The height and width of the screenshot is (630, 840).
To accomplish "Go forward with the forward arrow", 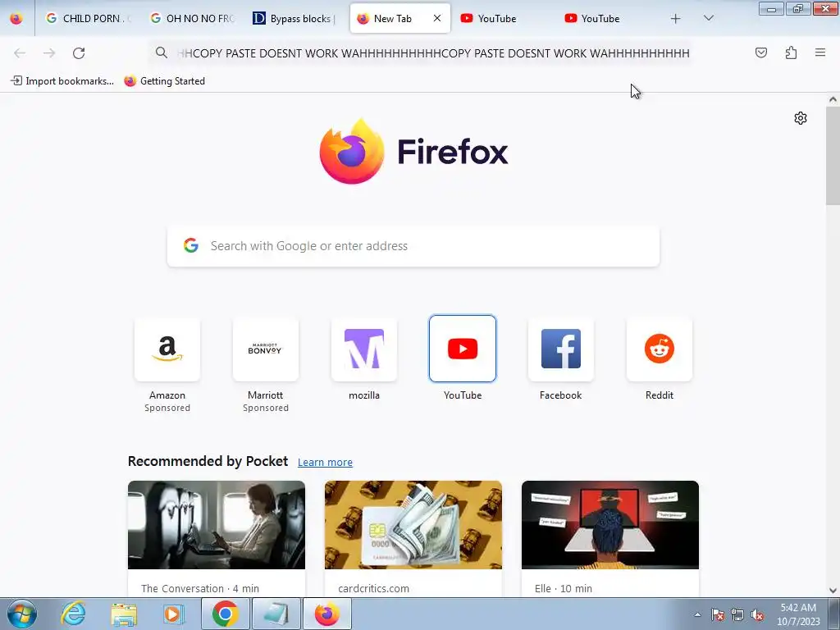I will tap(49, 53).
